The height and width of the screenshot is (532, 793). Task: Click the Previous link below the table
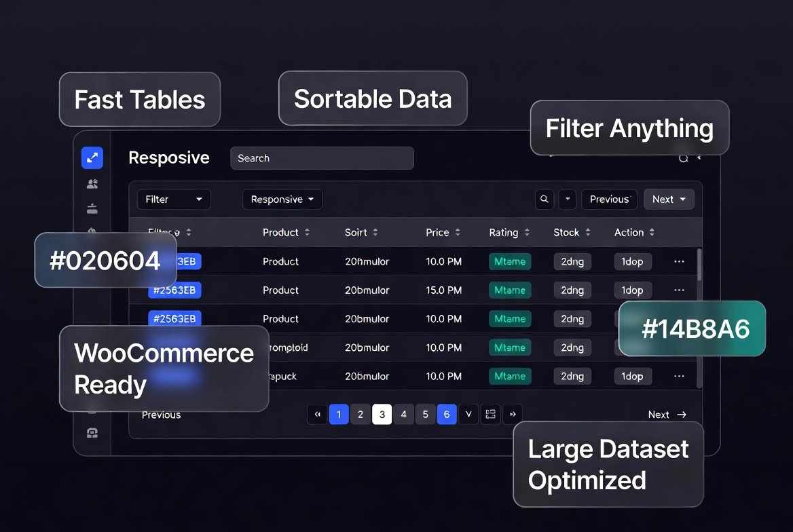pos(162,415)
